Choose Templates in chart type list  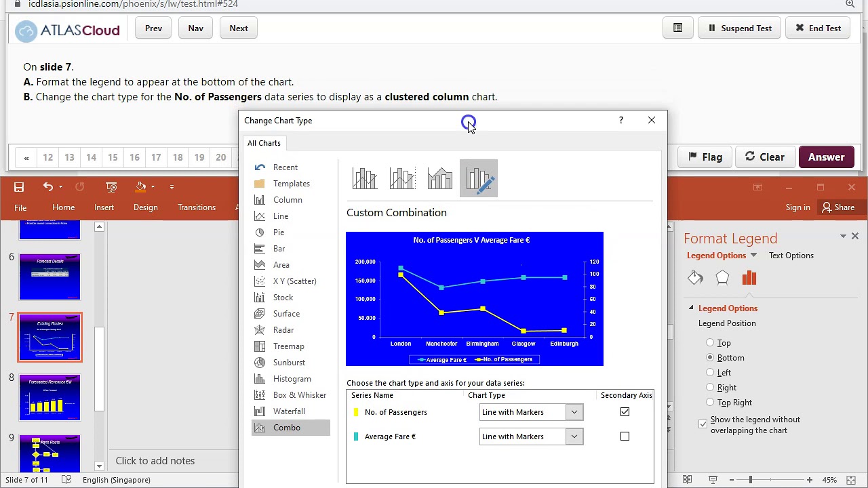tap(291, 184)
